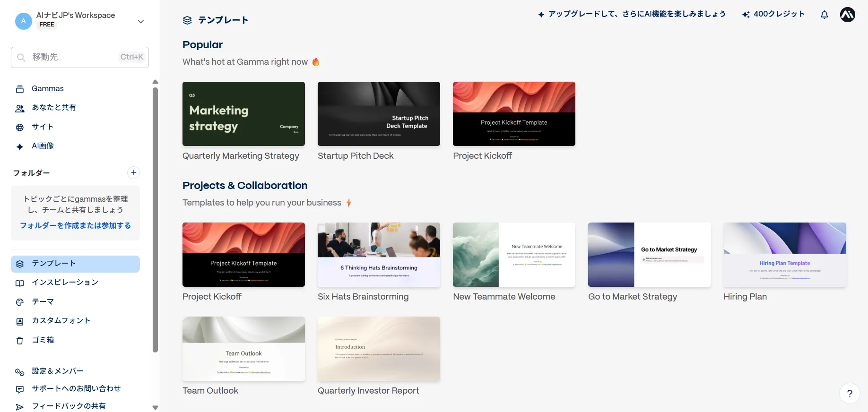Click the sidebar scroll-down arrow

(x=155, y=407)
